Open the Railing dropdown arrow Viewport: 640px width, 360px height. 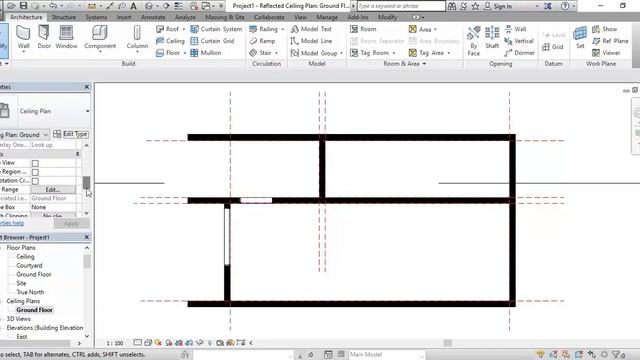(282, 29)
